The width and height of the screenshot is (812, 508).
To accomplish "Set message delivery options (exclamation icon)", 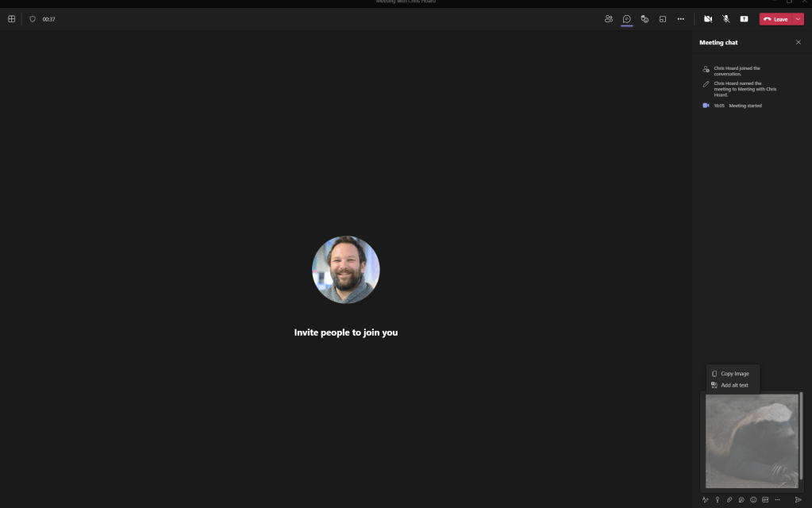I will [x=717, y=500].
